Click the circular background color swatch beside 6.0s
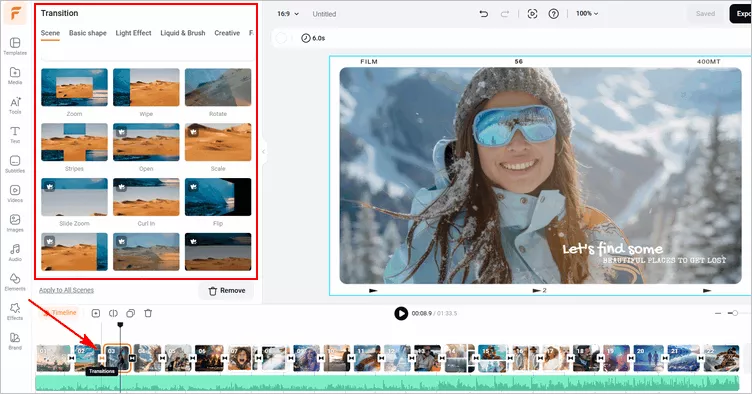 [x=282, y=38]
